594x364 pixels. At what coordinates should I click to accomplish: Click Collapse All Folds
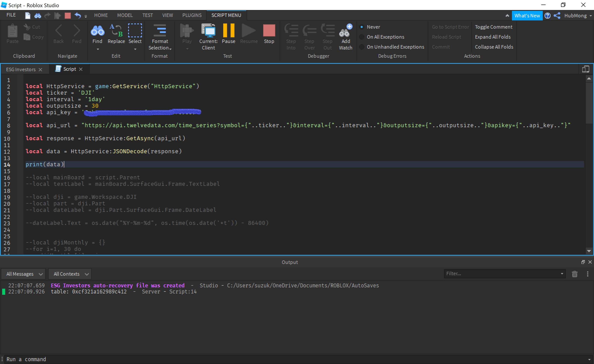click(494, 47)
